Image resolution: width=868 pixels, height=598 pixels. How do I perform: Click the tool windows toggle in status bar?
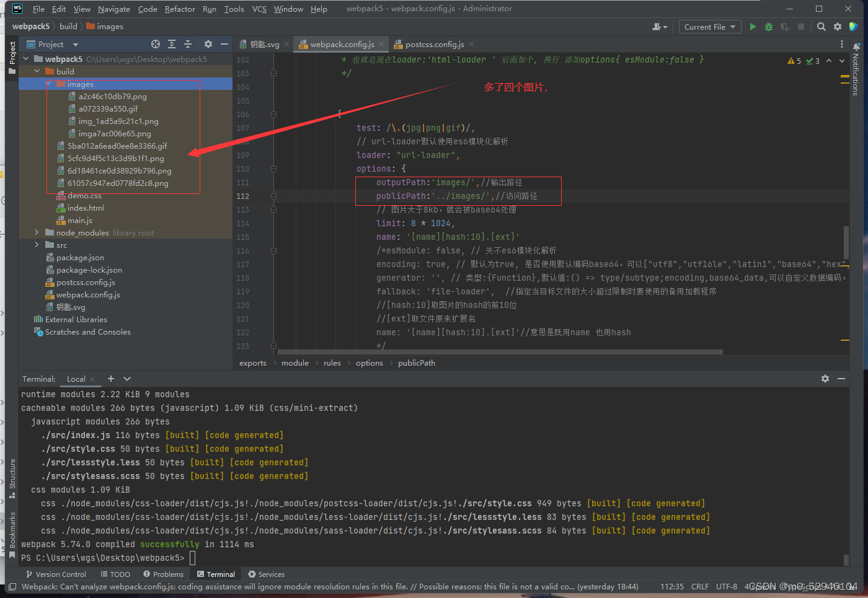point(11,586)
